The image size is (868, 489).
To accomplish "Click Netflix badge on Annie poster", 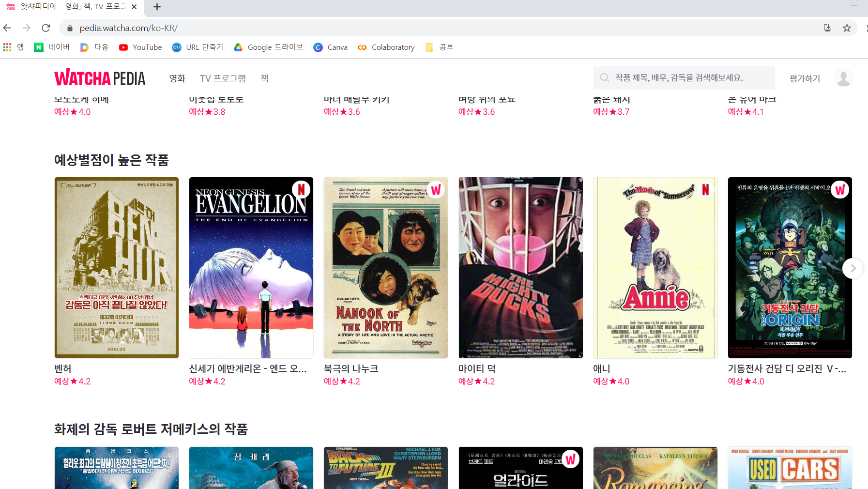I will (705, 189).
